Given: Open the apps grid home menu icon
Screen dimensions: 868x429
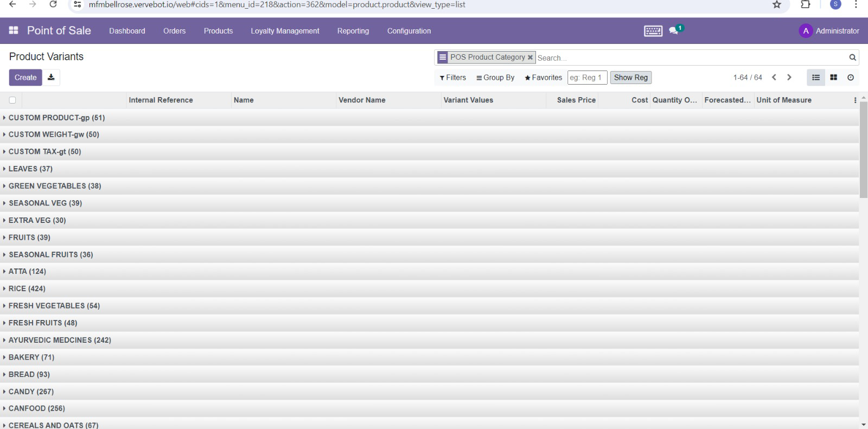Looking at the screenshot, I should [14, 30].
